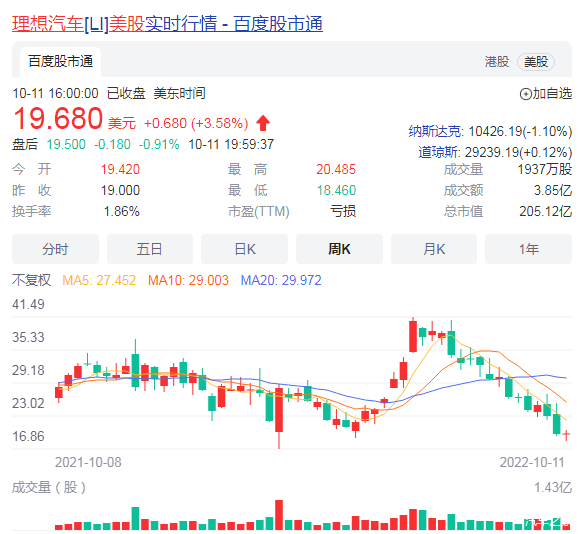The image size is (578, 534).
Task: Open the 分时 chart view
Action: tap(55, 249)
